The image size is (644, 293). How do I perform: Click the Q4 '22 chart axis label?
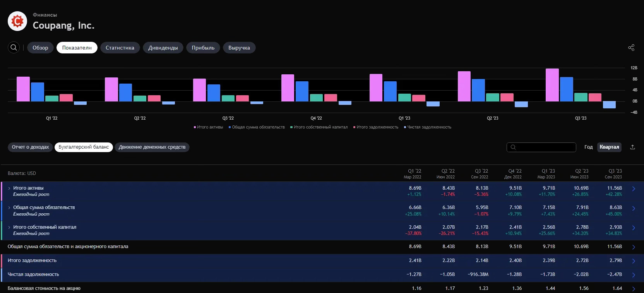(316, 118)
